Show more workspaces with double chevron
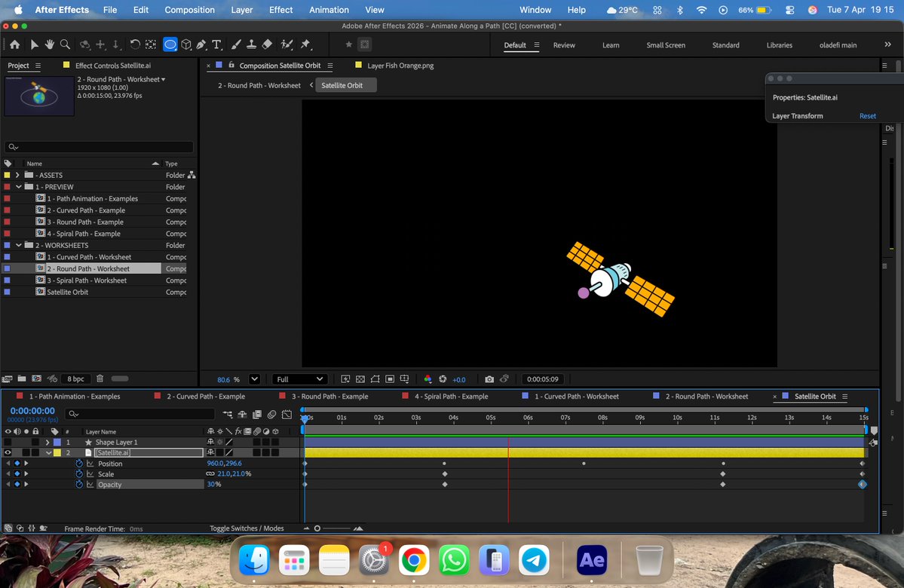 coord(888,44)
